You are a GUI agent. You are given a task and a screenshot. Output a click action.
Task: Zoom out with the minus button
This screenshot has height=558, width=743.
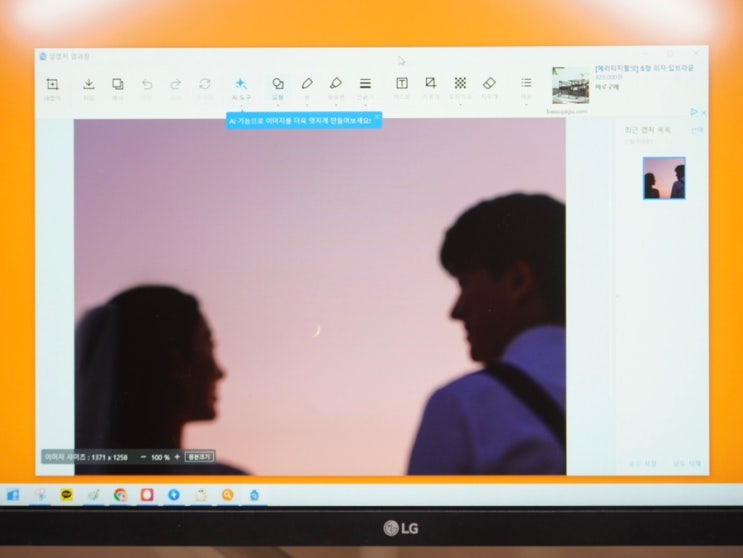(144, 457)
